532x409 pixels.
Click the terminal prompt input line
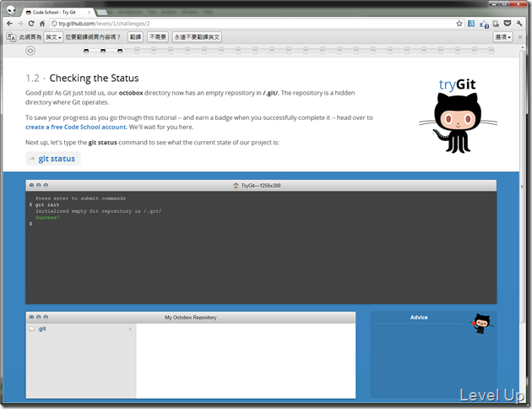(261, 224)
